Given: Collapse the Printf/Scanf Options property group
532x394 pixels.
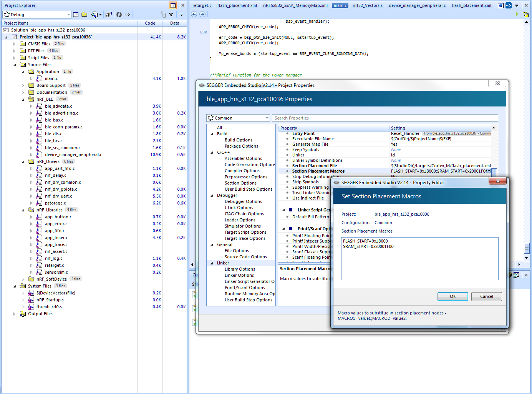Looking at the screenshot, I should 284,229.
